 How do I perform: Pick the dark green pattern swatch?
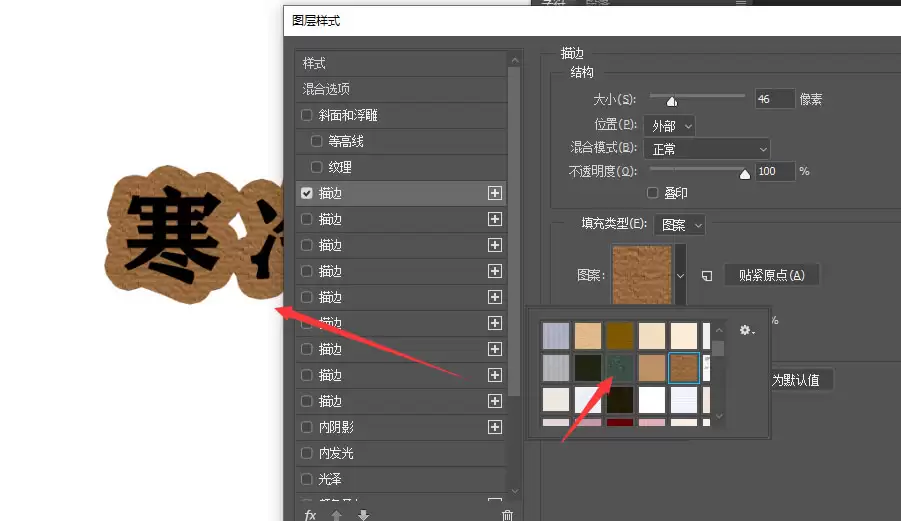pos(620,368)
